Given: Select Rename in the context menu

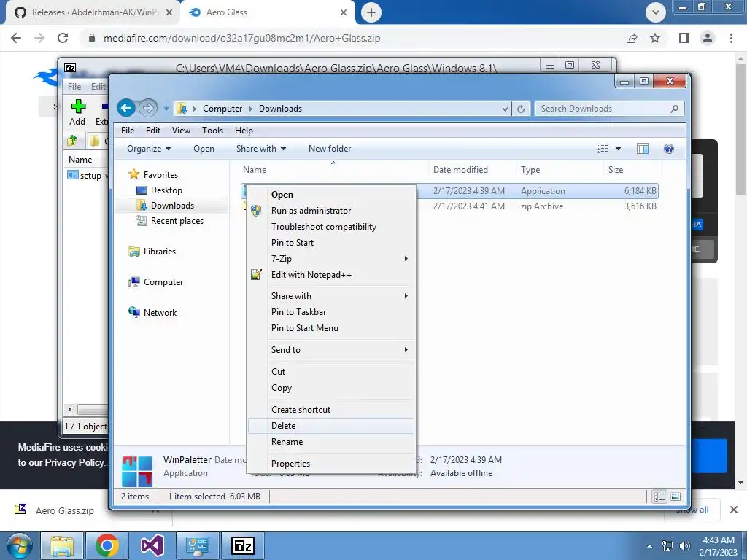Looking at the screenshot, I should click(331, 442).
